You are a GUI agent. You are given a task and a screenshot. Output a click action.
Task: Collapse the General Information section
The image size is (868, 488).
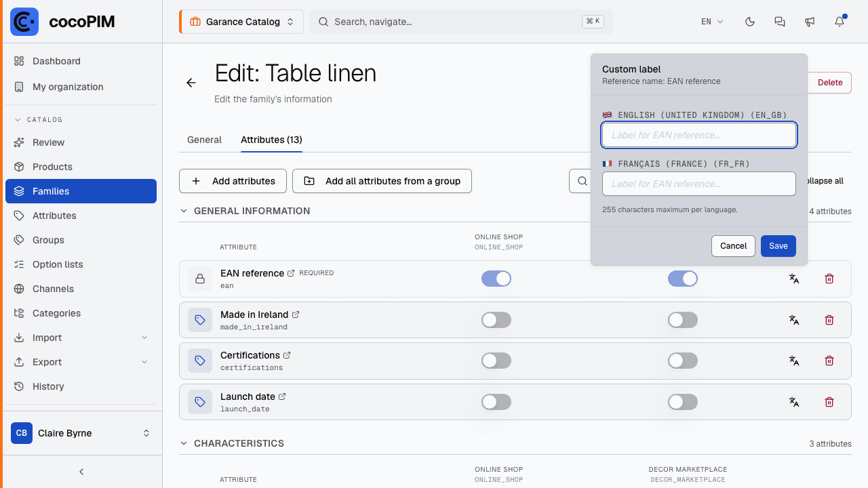click(183, 211)
